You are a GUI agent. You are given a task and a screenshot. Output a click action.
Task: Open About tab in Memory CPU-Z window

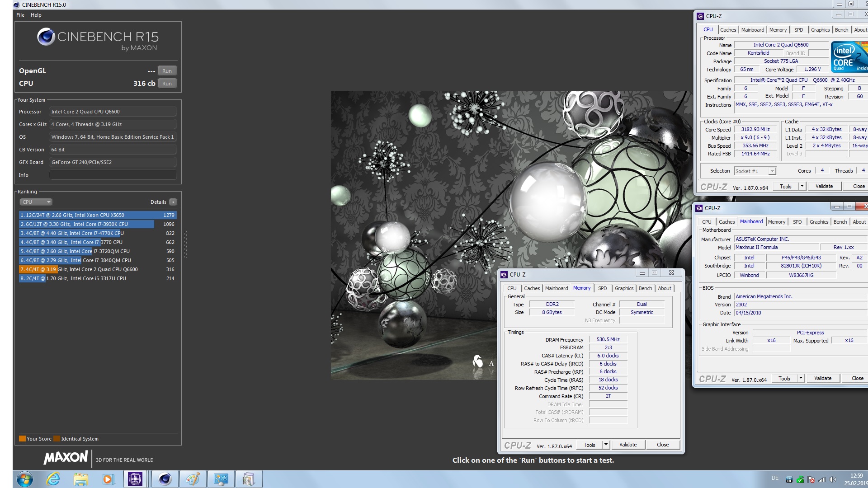click(x=664, y=288)
